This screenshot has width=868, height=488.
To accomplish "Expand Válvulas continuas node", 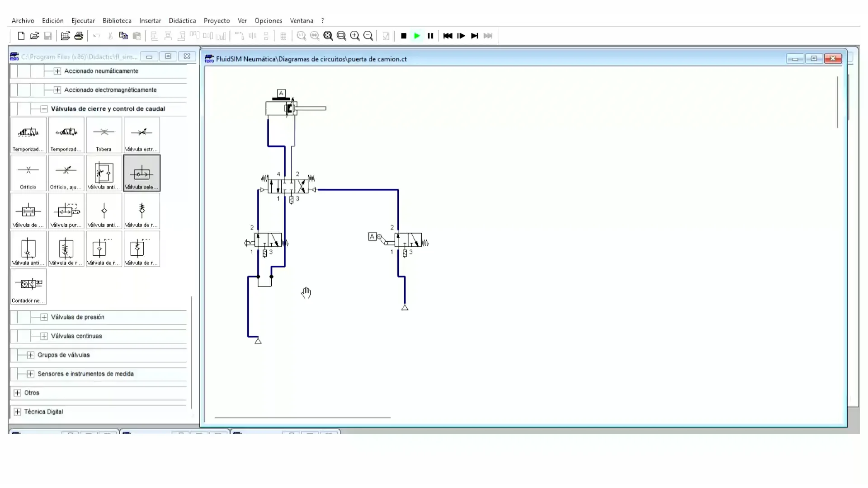I will [x=44, y=336].
